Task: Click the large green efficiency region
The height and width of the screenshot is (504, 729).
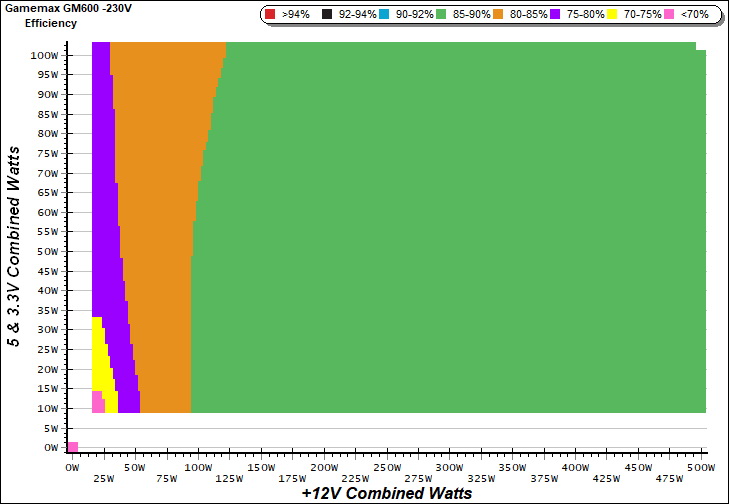Action: click(450, 230)
